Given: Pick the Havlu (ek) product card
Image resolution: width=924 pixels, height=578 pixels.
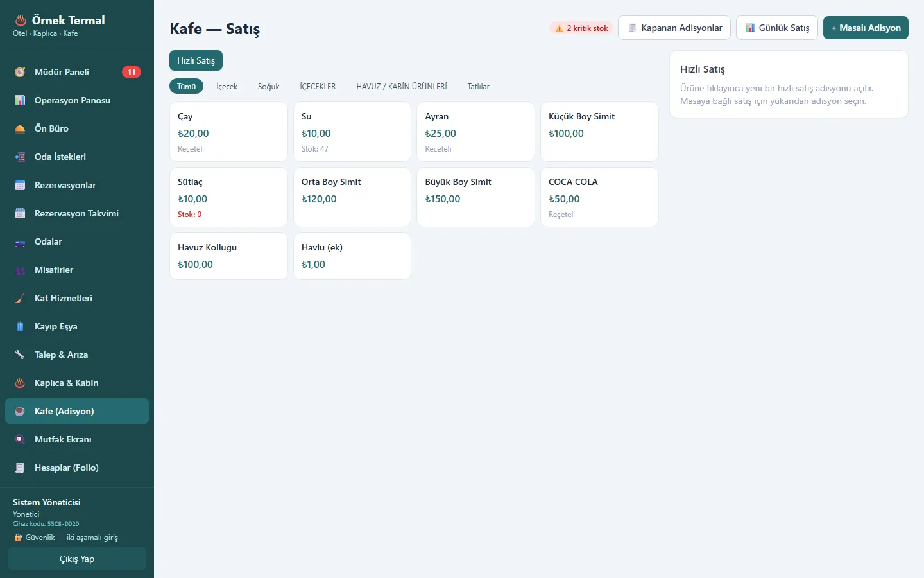Looking at the screenshot, I should 352,256.
